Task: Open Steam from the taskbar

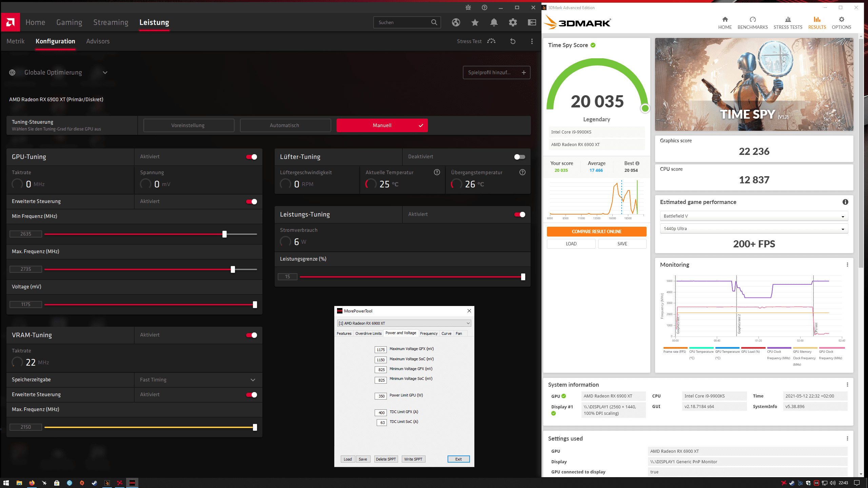Action: pos(95,483)
